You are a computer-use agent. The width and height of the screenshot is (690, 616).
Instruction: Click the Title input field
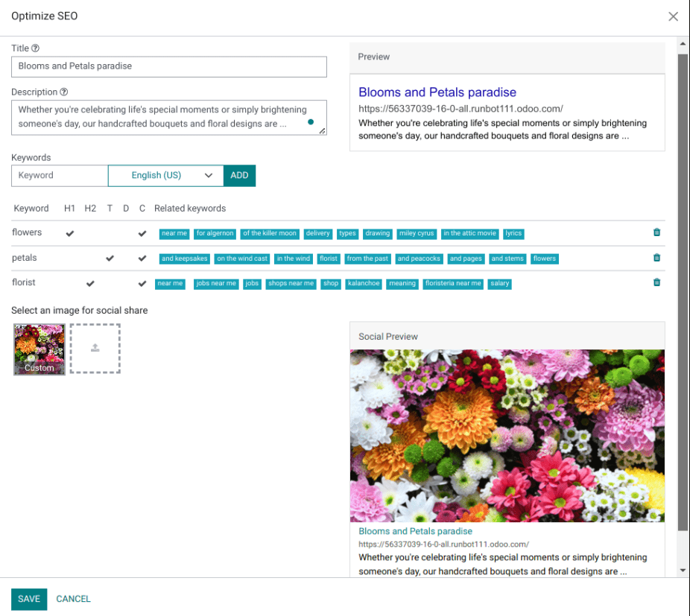pos(169,66)
